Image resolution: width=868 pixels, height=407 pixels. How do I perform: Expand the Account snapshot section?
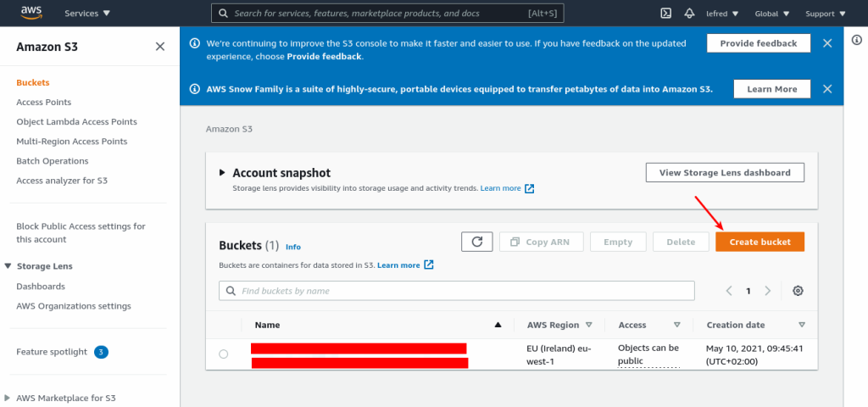pos(222,173)
